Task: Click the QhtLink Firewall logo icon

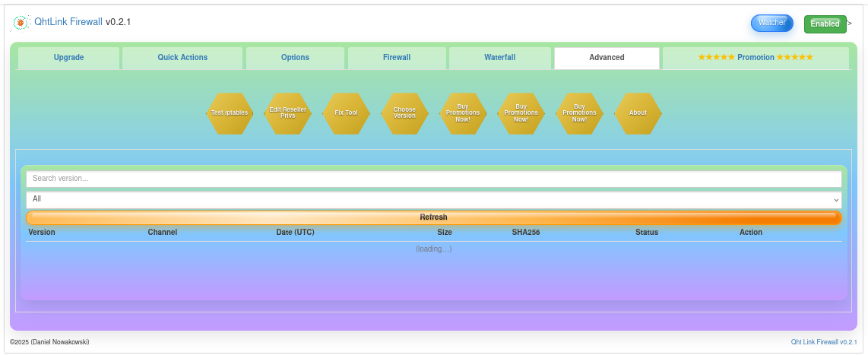Action: (21, 23)
